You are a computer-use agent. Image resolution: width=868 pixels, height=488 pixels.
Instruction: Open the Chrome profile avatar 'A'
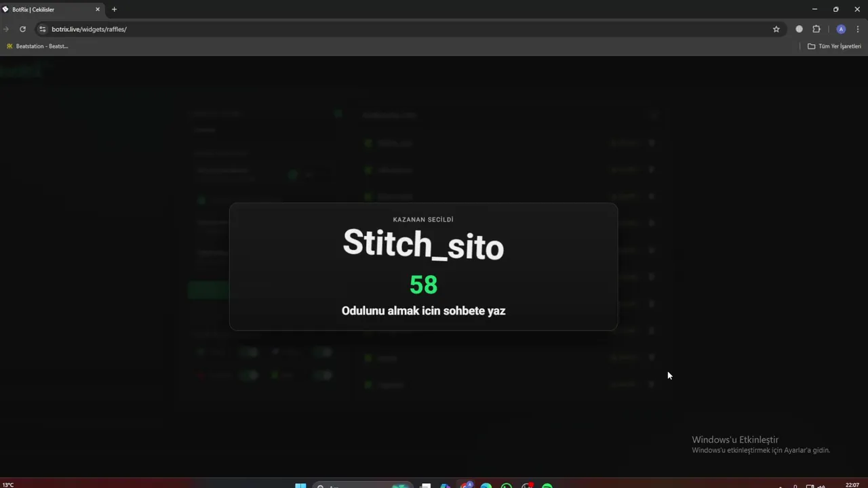pyautogui.click(x=841, y=29)
